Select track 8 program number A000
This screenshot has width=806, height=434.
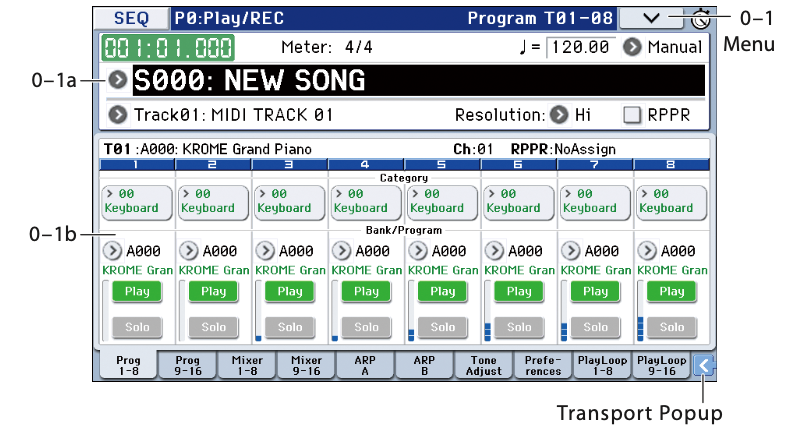[678, 251]
